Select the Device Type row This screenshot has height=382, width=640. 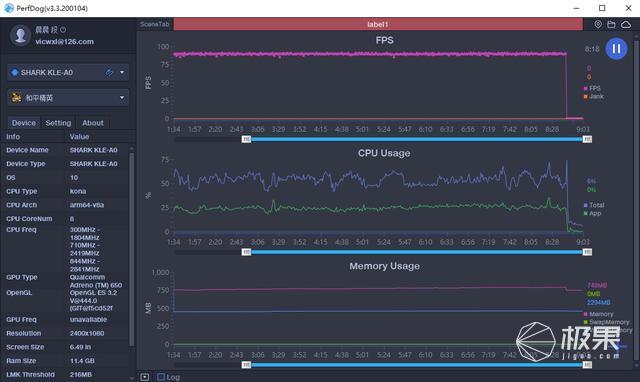pos(65,164)
